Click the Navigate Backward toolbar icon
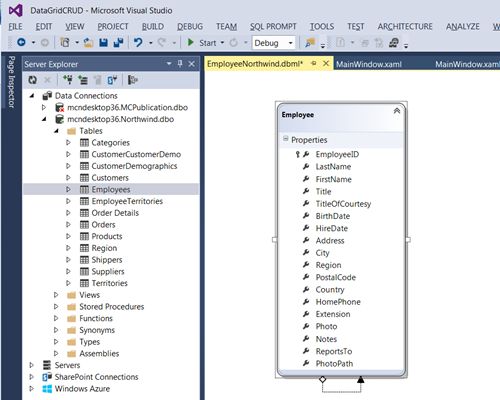 (x=21, y=42)
